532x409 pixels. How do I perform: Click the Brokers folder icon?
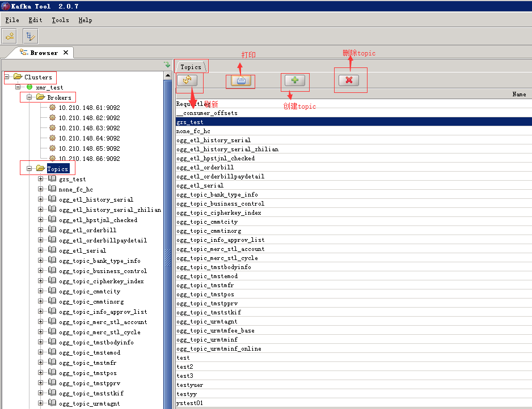tap(41, 97)
